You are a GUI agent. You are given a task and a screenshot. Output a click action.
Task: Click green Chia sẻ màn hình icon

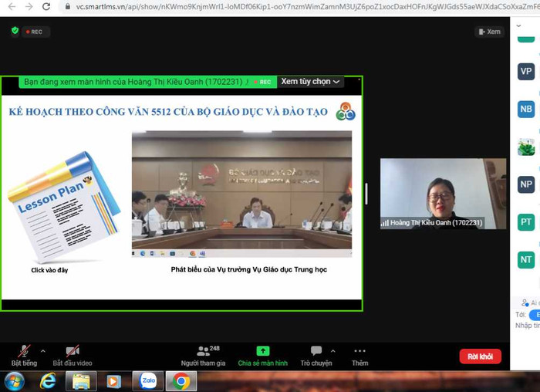[x=263, y=351]
